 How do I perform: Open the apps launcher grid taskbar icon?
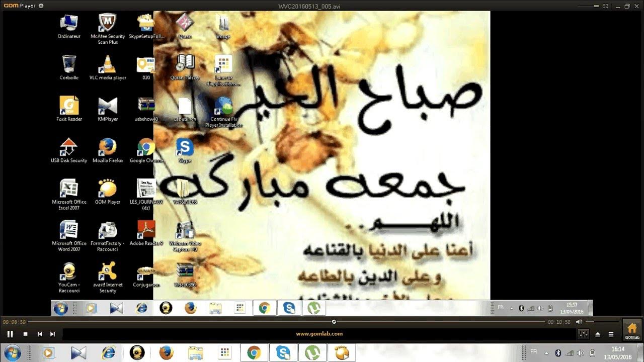coord(224,353)
